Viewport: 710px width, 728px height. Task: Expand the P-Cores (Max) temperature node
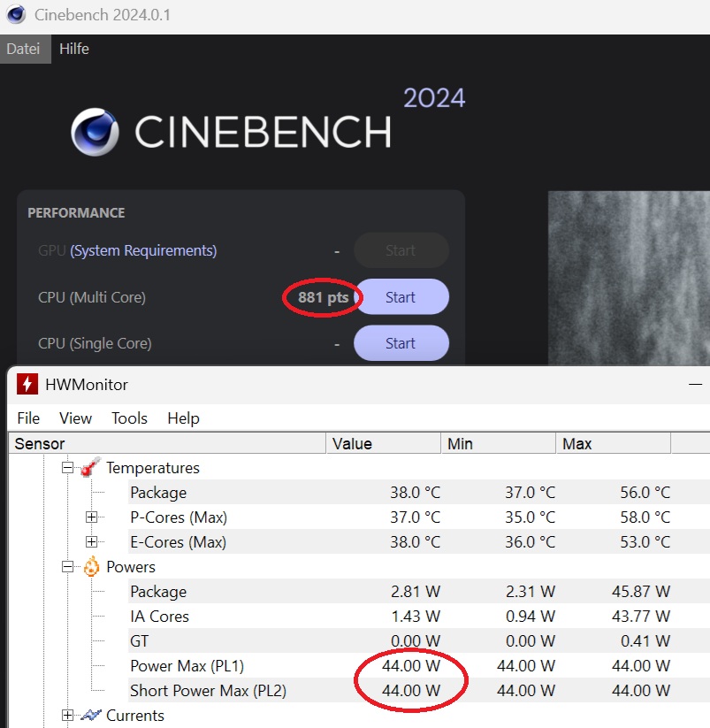pyautogui.click(x=92, y=517)
